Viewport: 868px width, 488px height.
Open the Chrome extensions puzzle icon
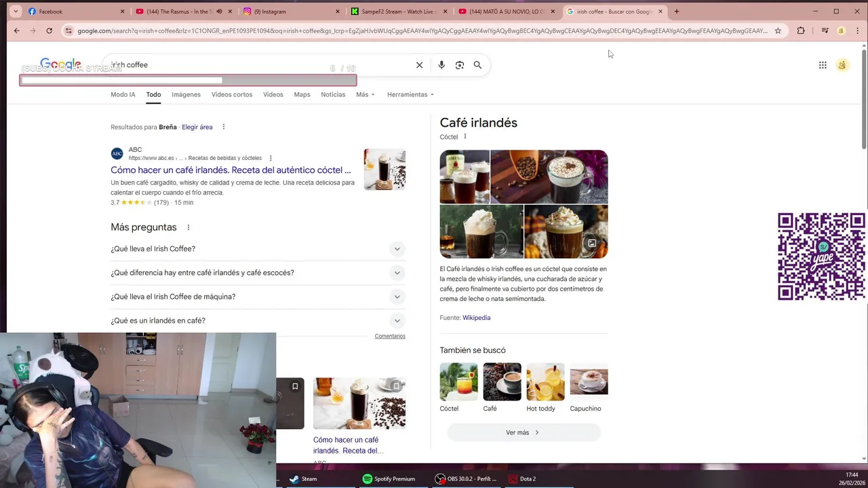(x=801, y=30)
